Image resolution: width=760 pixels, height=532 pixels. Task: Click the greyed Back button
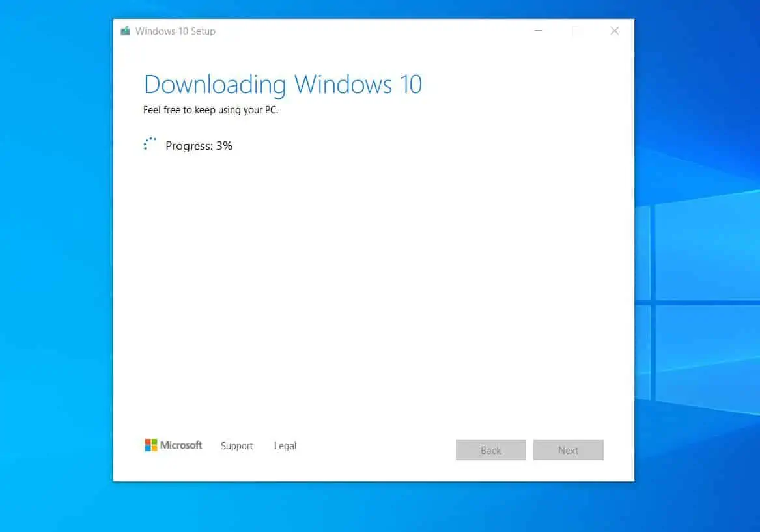pyautogui.click(x=490, y=450)
